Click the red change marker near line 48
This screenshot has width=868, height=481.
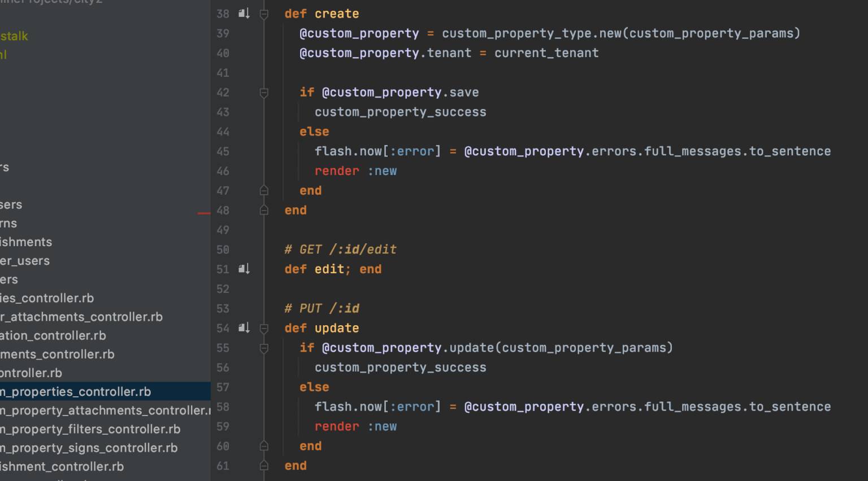205,213
